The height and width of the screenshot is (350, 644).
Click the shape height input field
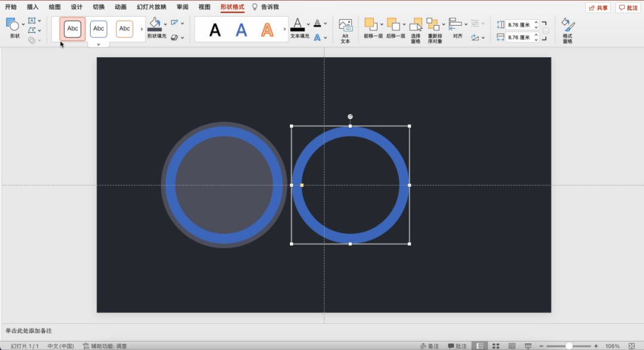519,25
